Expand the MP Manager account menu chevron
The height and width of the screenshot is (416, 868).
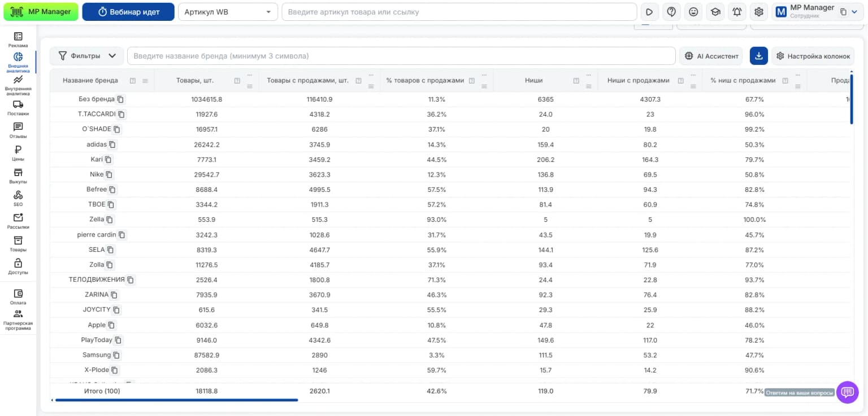point(854,12)
